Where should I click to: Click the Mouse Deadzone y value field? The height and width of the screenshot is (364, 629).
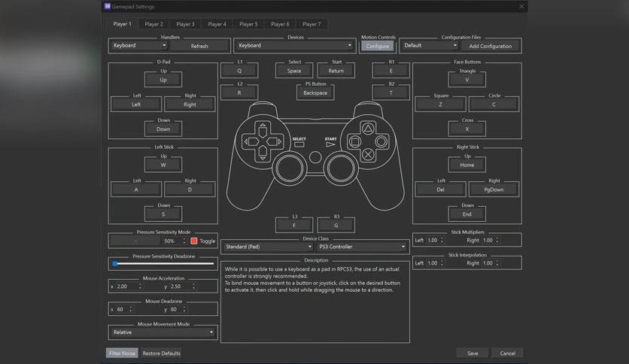pyautogui.click(x=178, y=310)
